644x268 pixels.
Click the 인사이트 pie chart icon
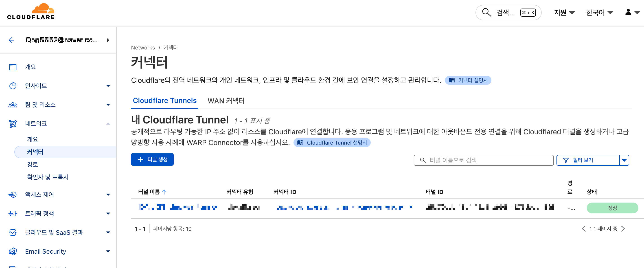point(13,86)
